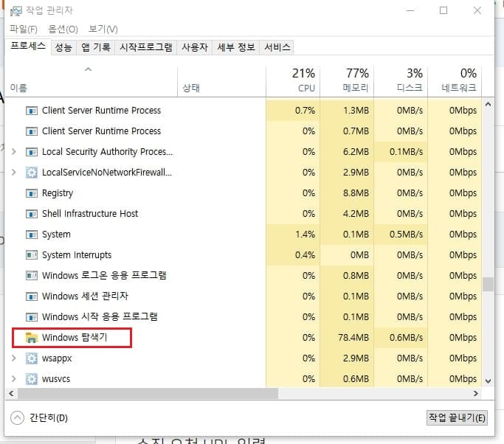Select the Registry process name
Image resolution: width=504 pixels, height=444 pixels.
tap(58, 193)
